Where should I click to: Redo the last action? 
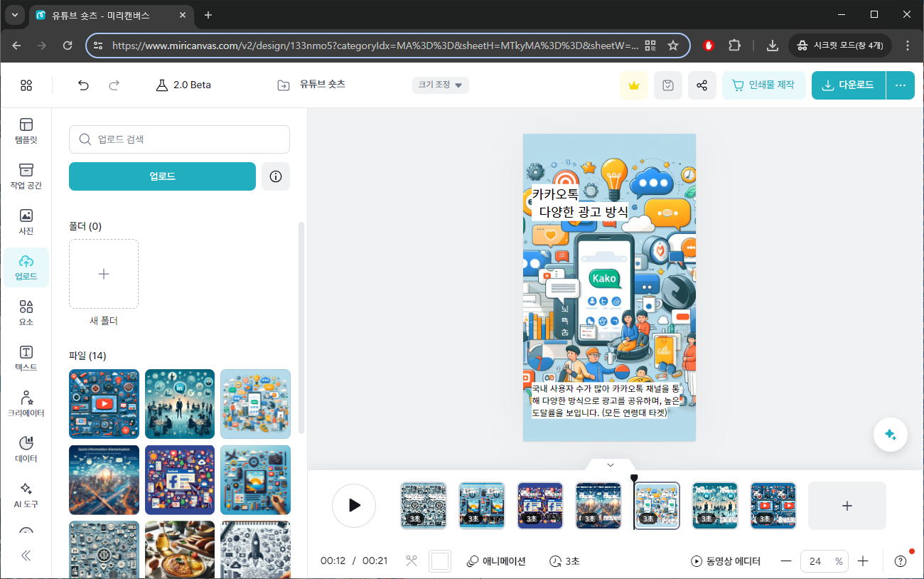pyautogui.click(x=114, y=85)
